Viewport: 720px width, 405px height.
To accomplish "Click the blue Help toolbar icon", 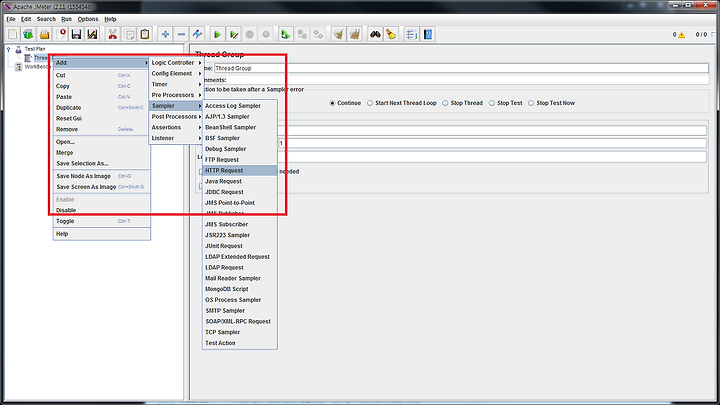I will pos(428,34).
